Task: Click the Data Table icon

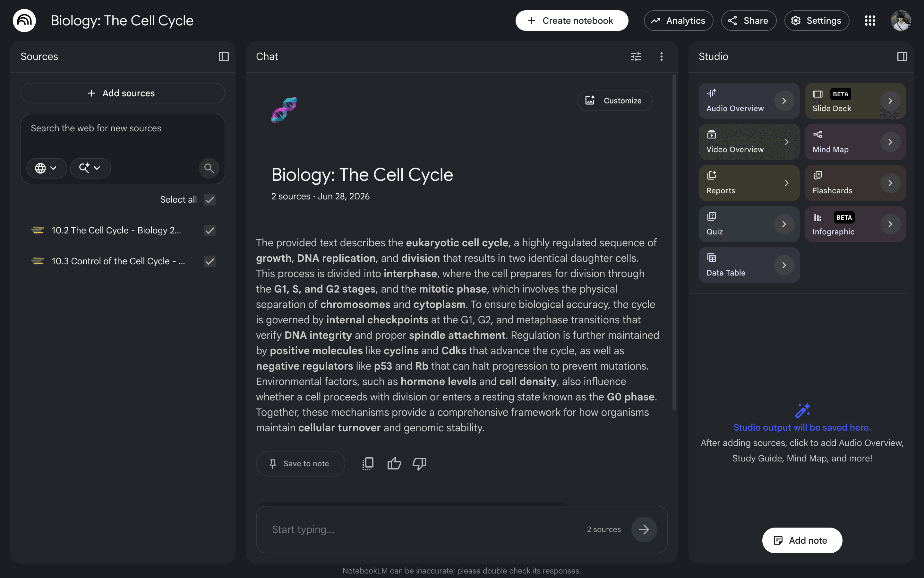Action: [x=711, y=258]
